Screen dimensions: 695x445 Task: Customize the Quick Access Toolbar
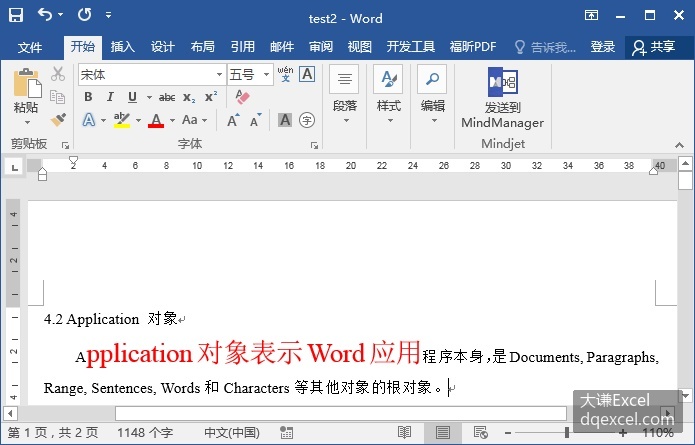[x=109, y=15]
